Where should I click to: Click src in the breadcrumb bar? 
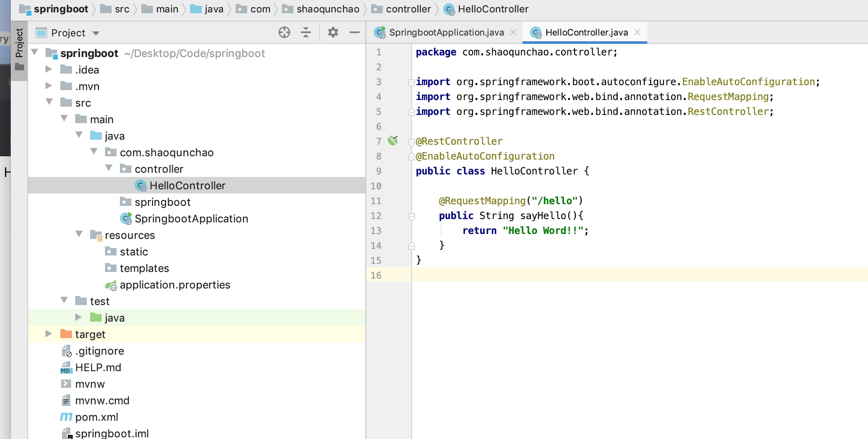tap(122, 9)
